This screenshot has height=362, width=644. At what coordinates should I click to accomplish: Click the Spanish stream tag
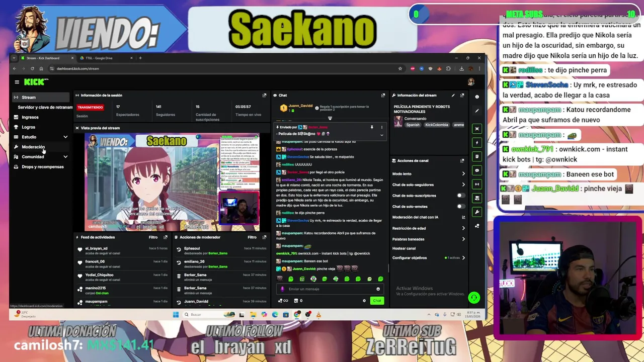click(x=413, y=125)
